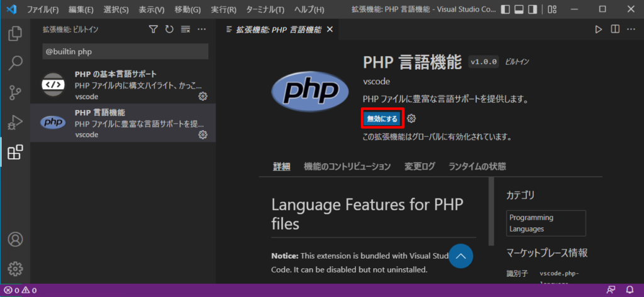
Task: Clear extensions search results icon
Action: coord(186,29)
